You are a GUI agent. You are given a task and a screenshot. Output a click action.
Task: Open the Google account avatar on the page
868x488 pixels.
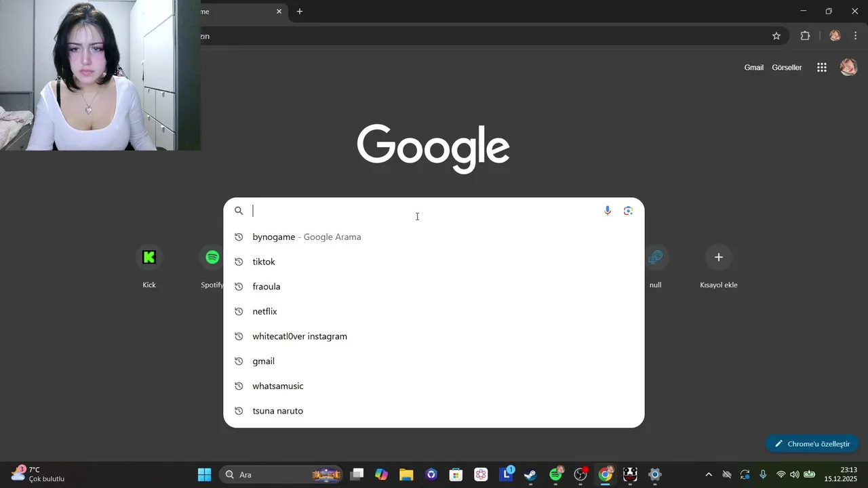[x=848, y=67]
